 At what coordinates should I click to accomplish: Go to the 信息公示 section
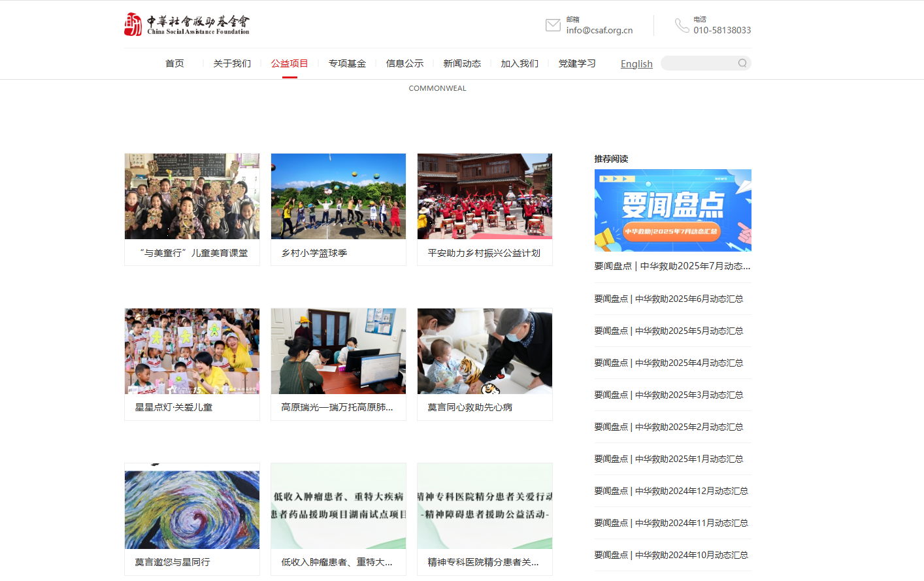pos(404,63)
